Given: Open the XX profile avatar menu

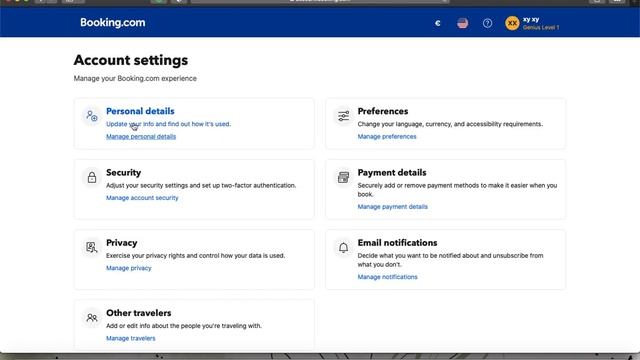Looking at the screenshot, I should click(x=512, y=23).
